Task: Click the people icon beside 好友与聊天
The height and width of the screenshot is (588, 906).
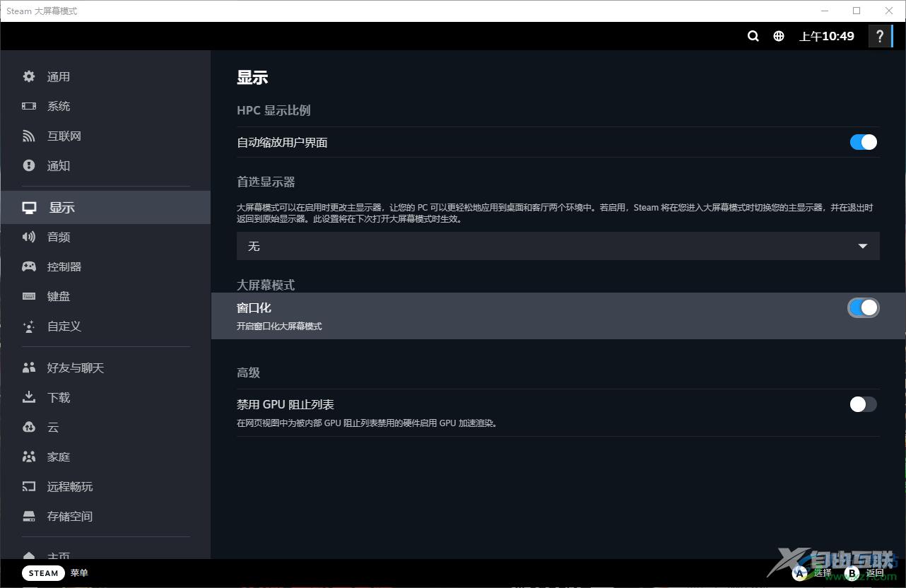Action: coord(29,367)
